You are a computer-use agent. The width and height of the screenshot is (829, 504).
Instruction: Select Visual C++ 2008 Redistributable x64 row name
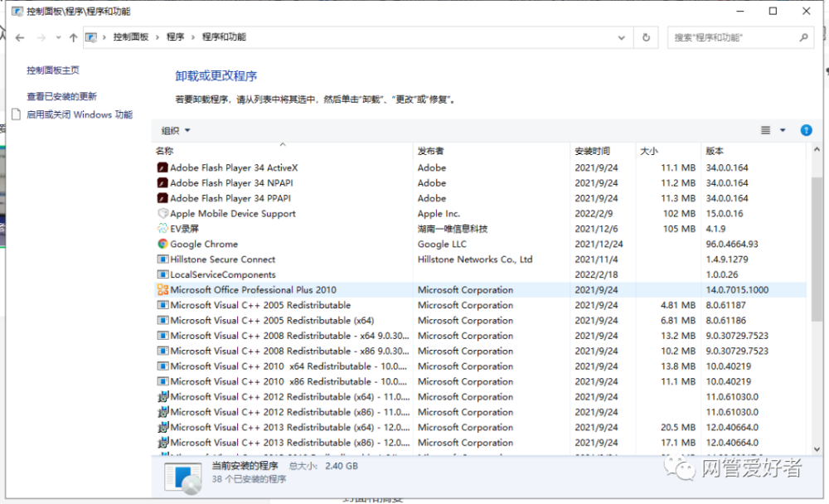(289, 336)
